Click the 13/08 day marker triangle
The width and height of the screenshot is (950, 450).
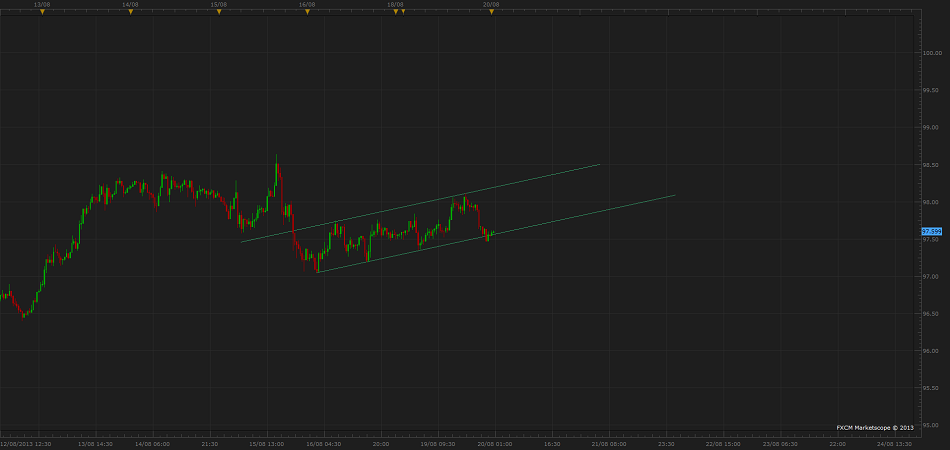tap(42, 12)
